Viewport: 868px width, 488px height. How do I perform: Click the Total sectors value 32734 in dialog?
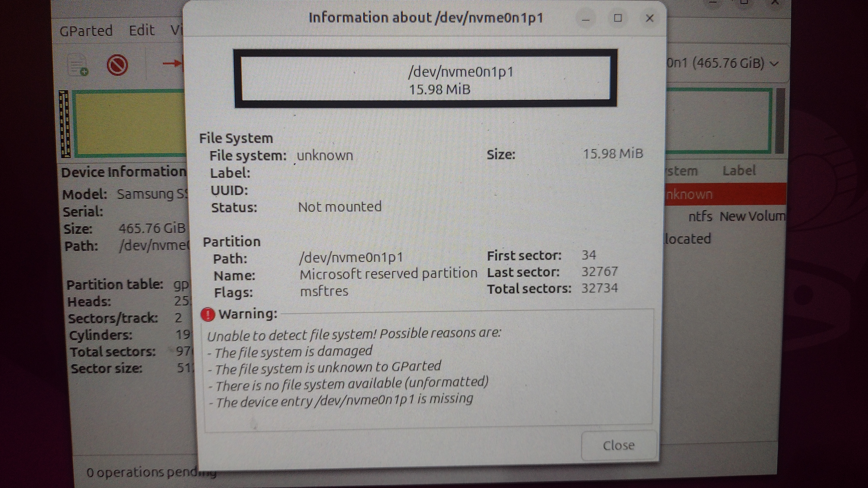pyautogui.click(x=600, y=288)
